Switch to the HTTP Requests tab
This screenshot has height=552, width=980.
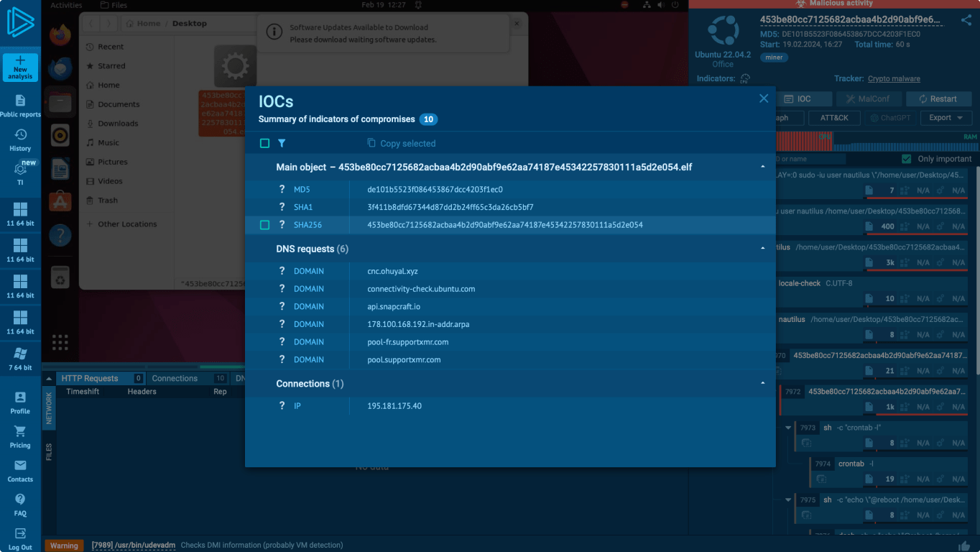click(x=89, y=378)
